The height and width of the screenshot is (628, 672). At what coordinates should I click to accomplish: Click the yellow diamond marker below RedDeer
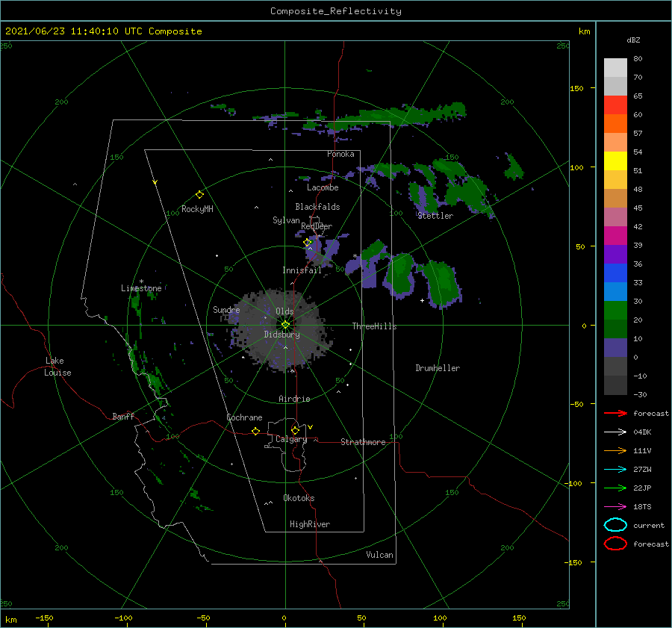(308, 243)
